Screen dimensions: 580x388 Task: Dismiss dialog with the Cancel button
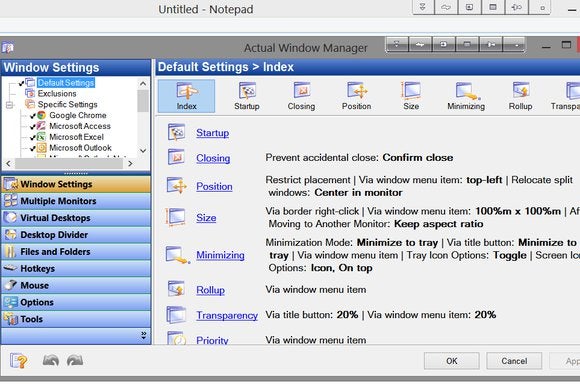514,361
